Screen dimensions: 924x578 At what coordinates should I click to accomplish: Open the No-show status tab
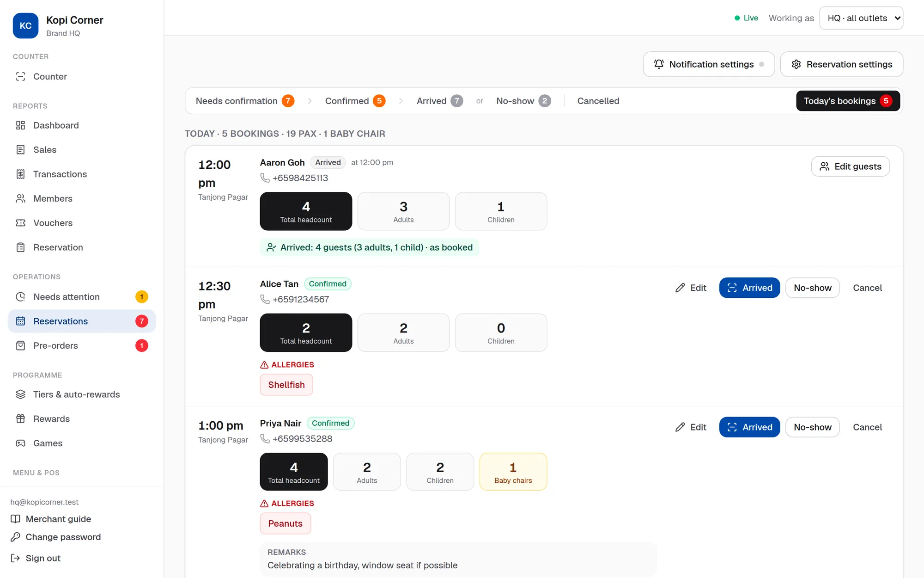point(523,101)
